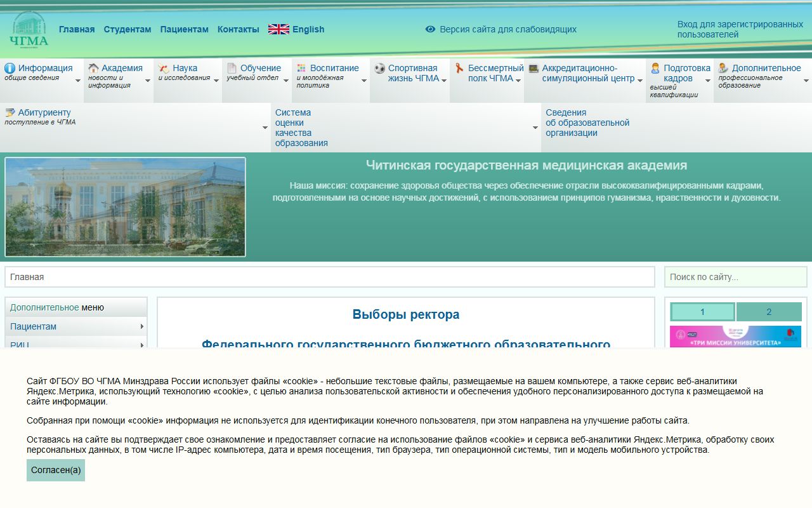Screen dimensions: 812x508
Task: Click the document icon beside Обучение
Action: pyautogui.click(x=232, y=68)
